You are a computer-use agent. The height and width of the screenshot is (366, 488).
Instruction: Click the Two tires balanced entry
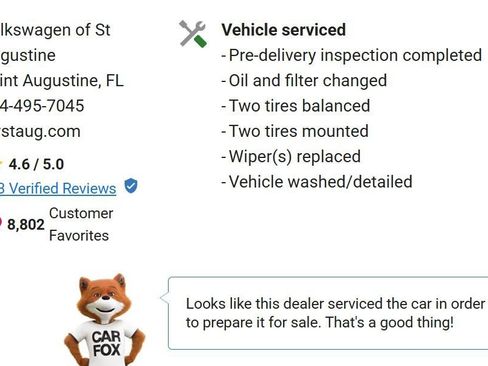296,106
